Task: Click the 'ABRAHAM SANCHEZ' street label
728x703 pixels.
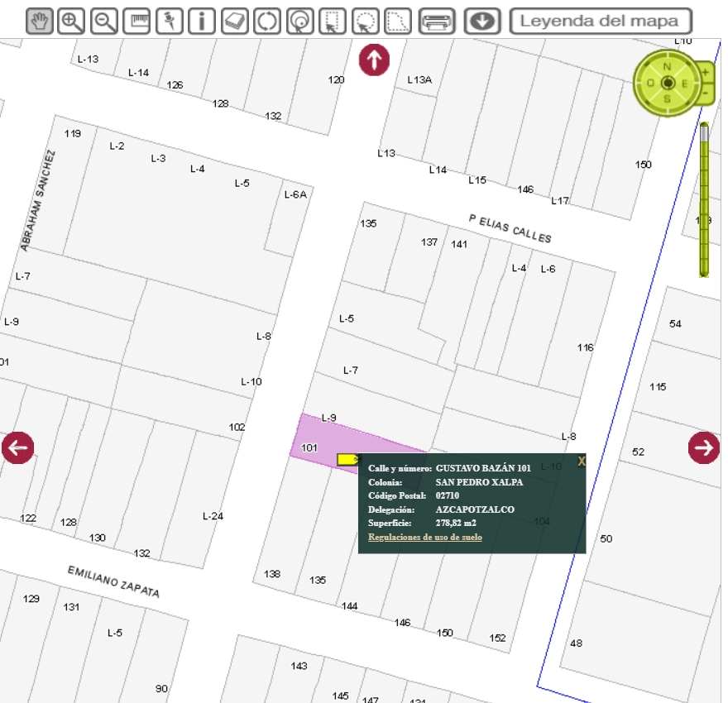Action: pos(38,200)
